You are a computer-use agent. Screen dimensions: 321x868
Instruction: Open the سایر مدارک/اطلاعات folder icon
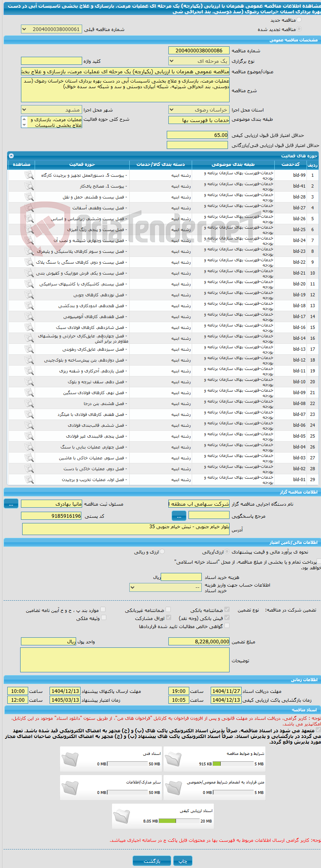[x=70, y=787]
